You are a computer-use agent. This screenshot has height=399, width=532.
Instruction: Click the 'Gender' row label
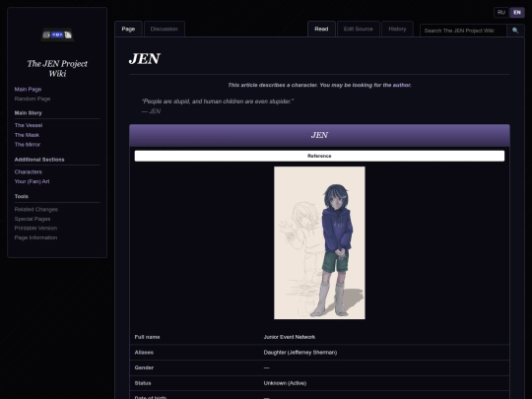pyautogui.click(x=144, y=367)
